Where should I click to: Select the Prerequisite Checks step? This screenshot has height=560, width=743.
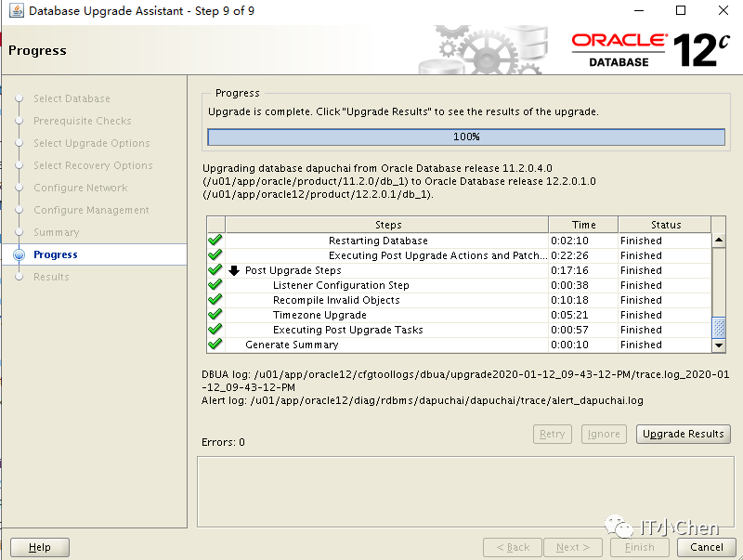pos(83,121)
